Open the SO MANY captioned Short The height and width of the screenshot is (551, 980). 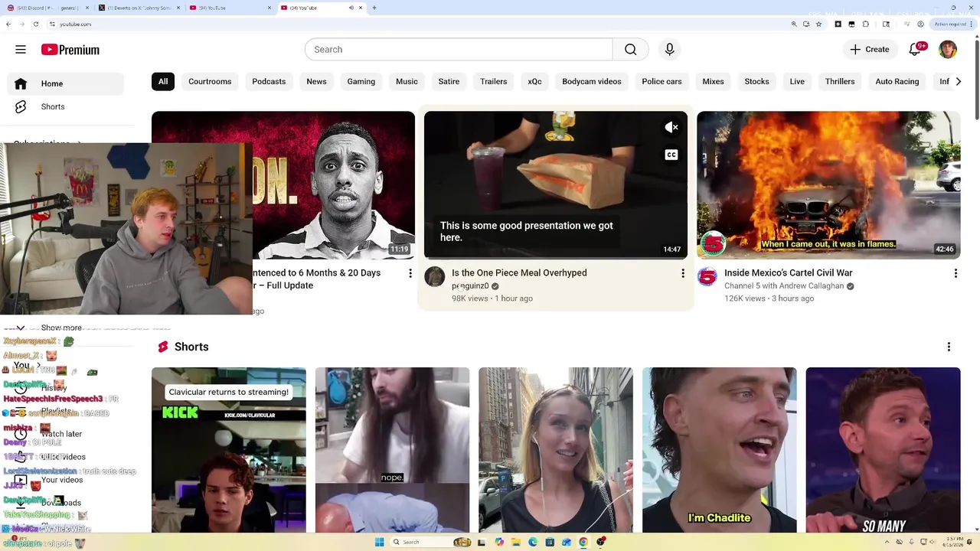884,450
